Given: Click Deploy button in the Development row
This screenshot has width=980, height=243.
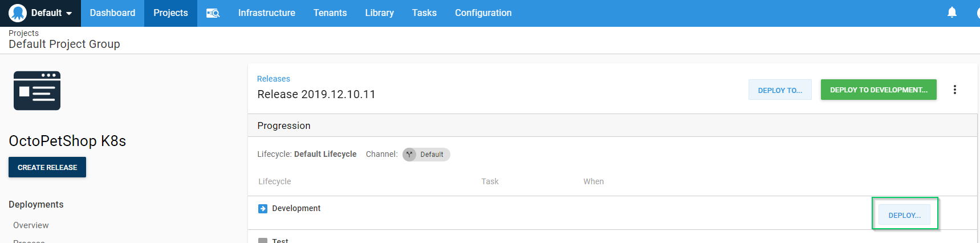Looking at the screenshot, I should 904,215.
